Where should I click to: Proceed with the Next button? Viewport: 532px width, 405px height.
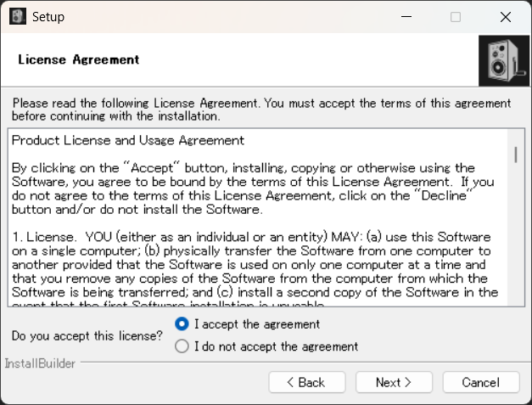(x=393, y=382)
